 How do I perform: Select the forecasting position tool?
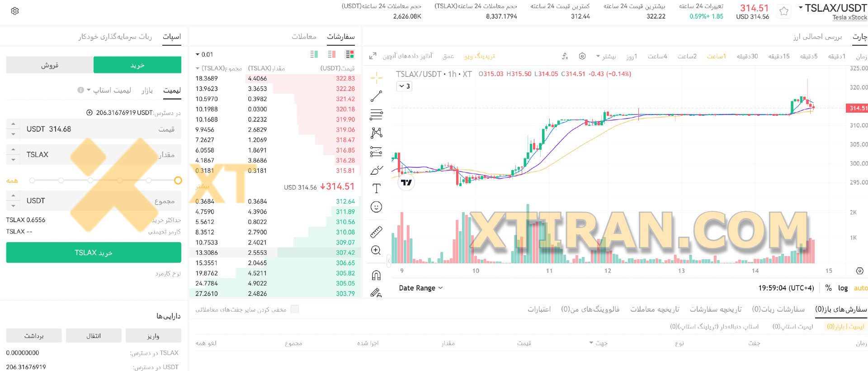(x=376, y=152)
